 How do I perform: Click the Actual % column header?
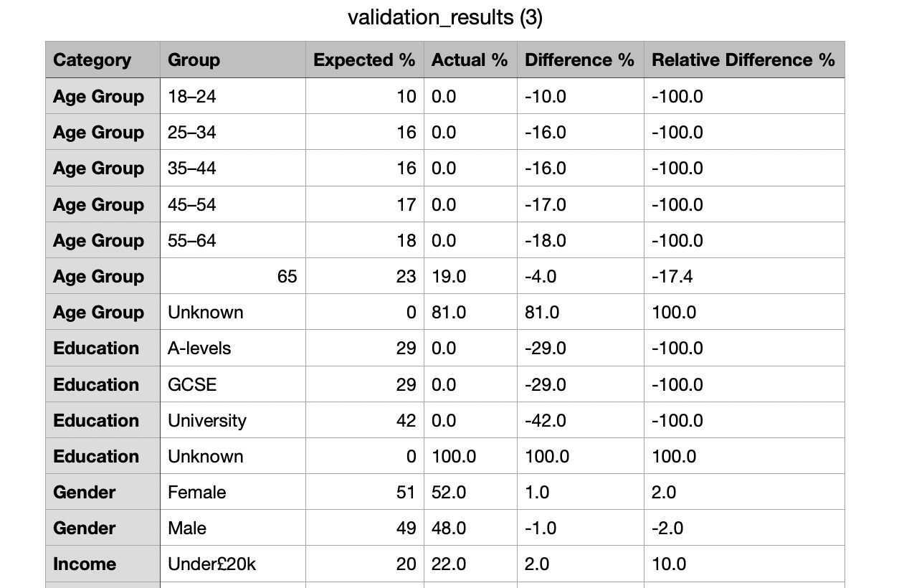coord(470,60)
